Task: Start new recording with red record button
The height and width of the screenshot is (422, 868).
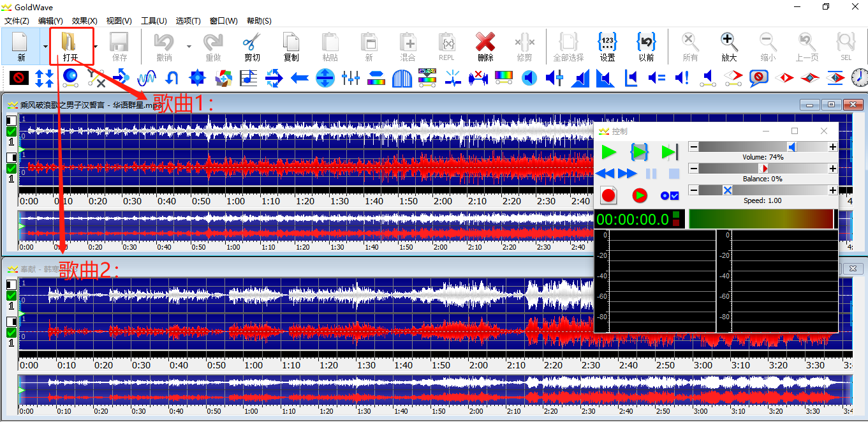Action: [608, 195]
